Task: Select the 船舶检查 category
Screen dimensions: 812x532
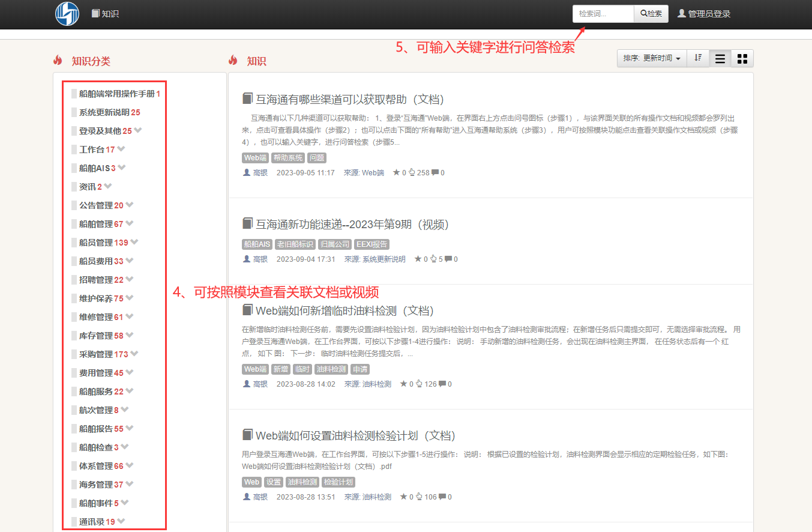Action: 96,447
